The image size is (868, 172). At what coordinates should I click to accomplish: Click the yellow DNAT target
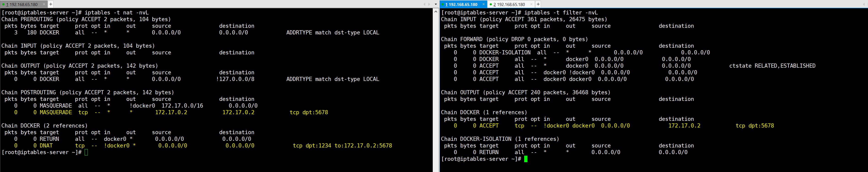[x=46, y=146]
